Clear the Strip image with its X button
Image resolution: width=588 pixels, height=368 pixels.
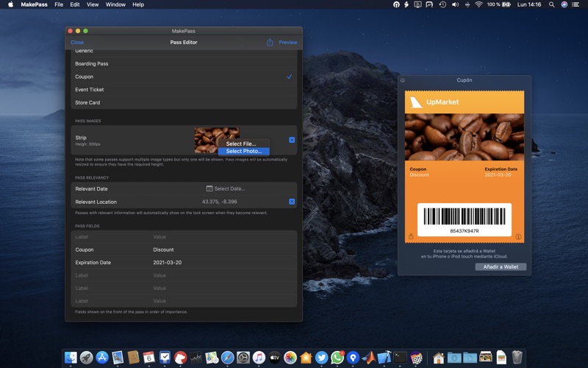292,140
